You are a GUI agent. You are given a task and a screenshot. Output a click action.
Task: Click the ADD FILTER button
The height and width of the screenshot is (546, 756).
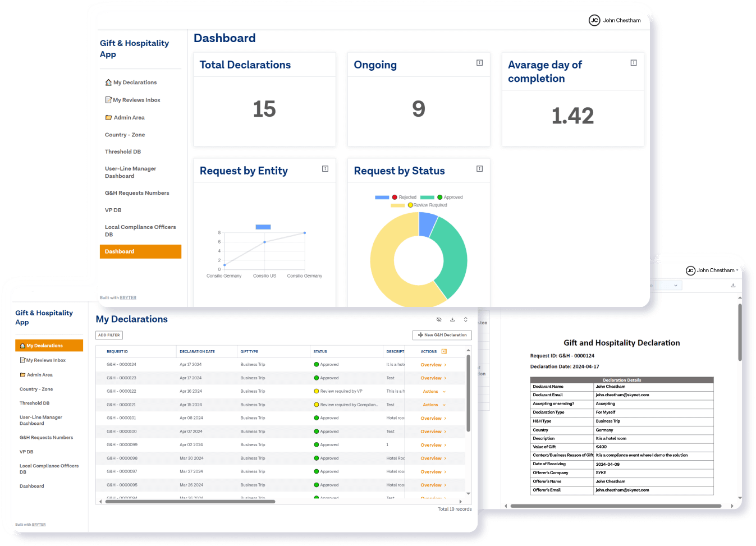click(109, 335)
